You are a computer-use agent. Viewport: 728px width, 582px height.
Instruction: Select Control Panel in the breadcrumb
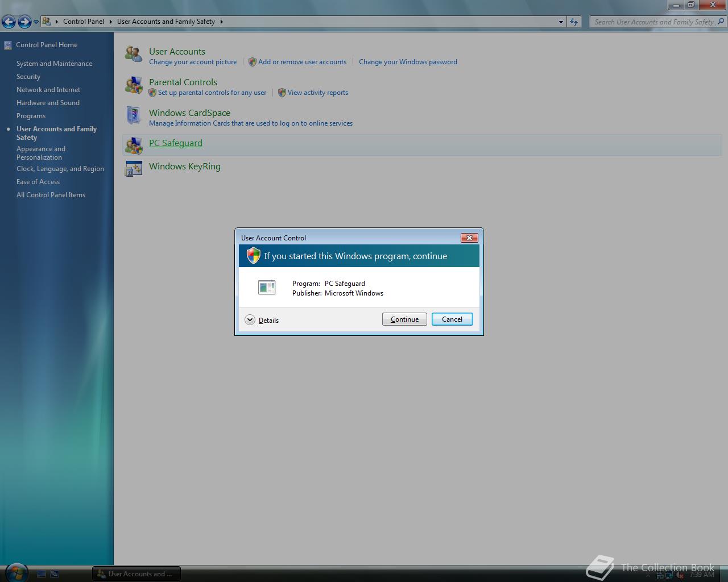[84, 22]
